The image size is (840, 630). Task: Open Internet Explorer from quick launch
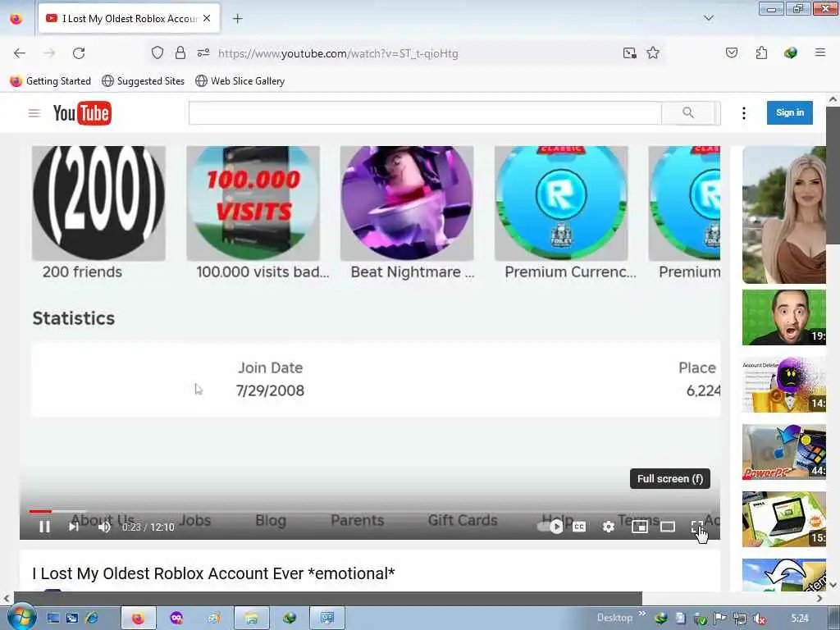tap(92, 618)
